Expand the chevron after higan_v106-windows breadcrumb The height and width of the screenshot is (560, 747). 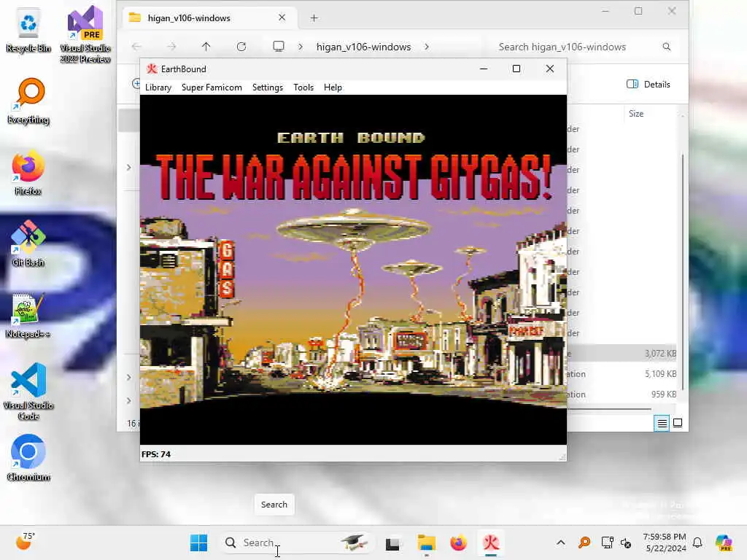pyautogui.click(x=426, y=47)
